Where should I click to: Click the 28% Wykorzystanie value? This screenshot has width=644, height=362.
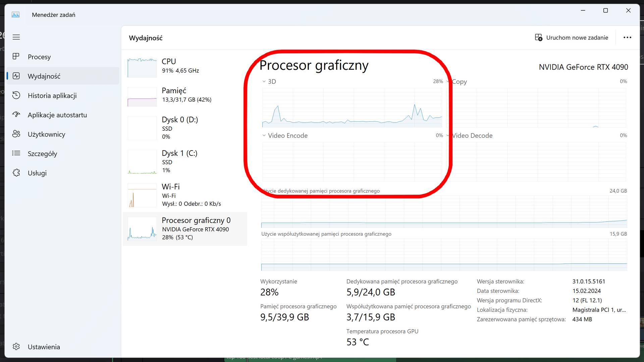[269, 292]
